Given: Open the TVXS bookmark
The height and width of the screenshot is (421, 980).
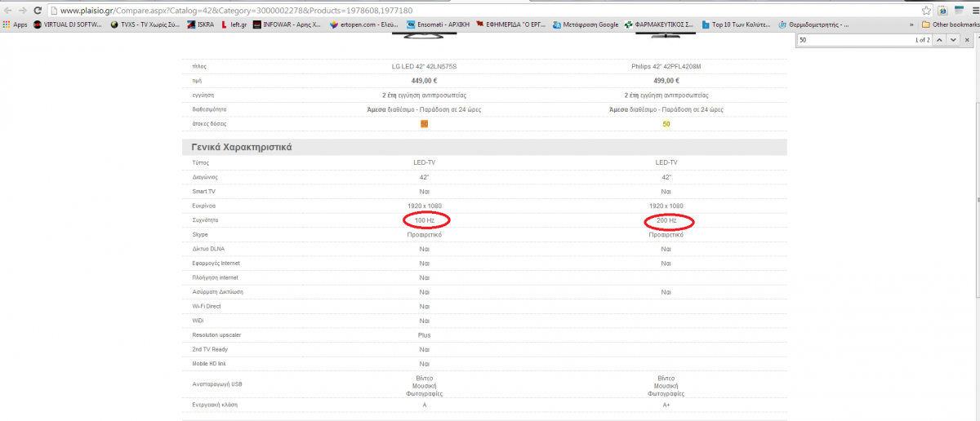Looking at the screenshot, I should click(144, 24).
